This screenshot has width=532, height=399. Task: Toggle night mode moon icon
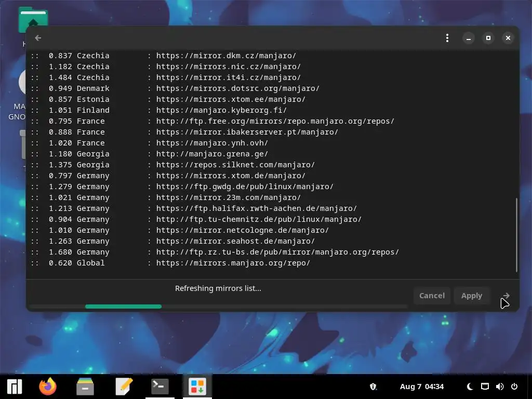pyautogui.click(x=470, y=387)
